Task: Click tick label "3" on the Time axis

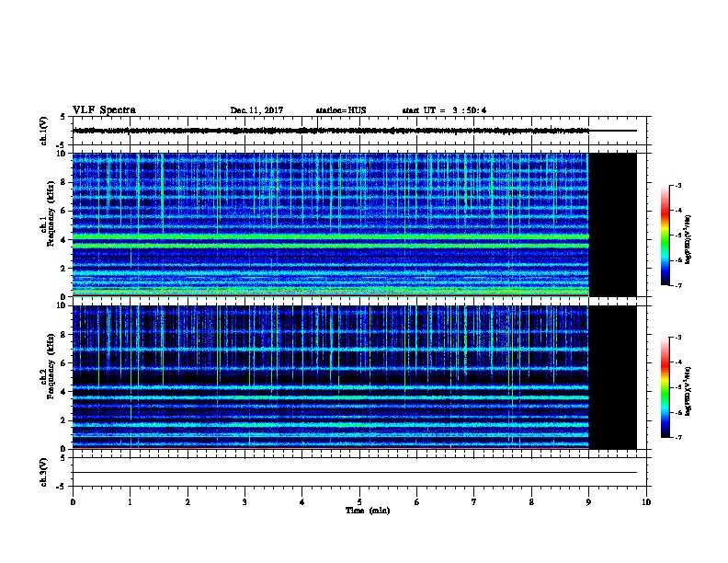Action: pyautogui.click(x=245, y=502)
